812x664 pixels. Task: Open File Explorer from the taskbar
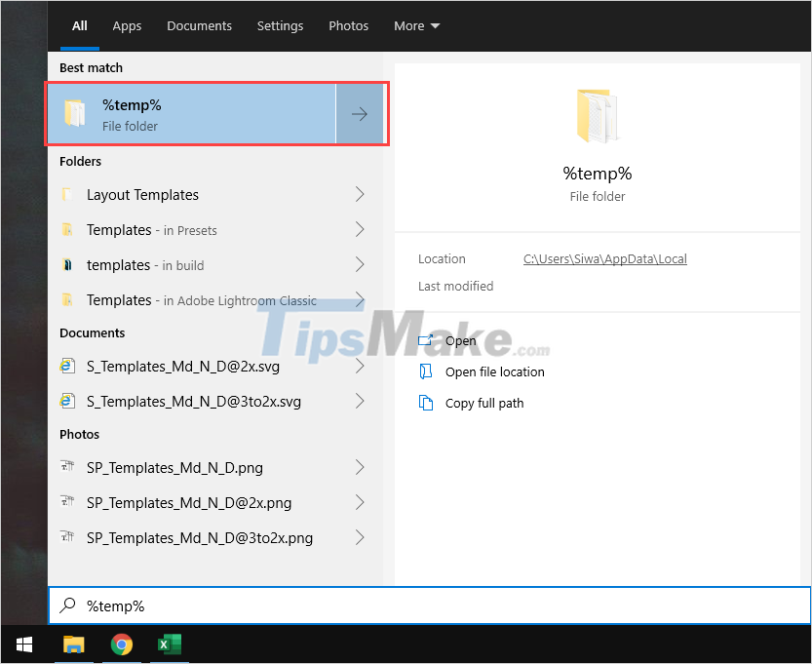(73, 644)
